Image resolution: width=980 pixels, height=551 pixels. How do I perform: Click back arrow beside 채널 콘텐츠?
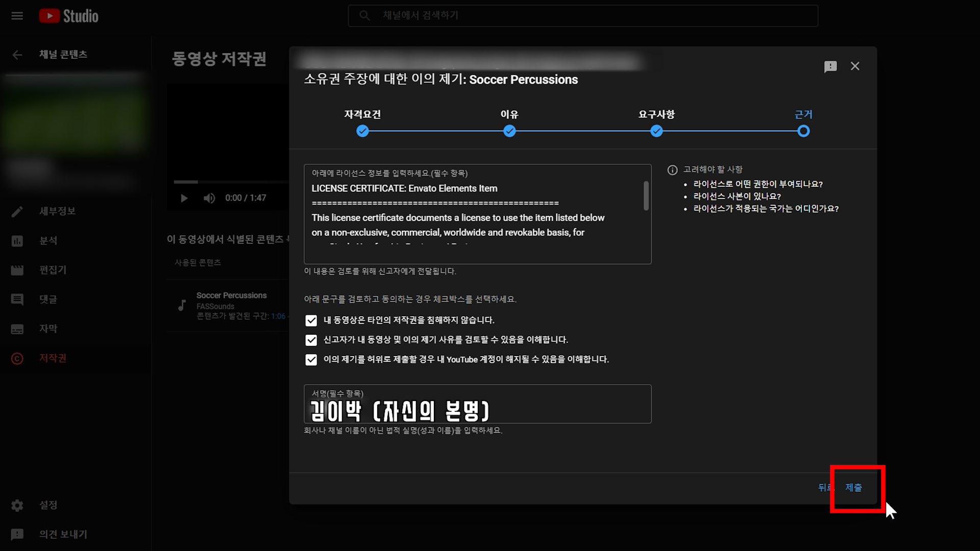[17, 55]
